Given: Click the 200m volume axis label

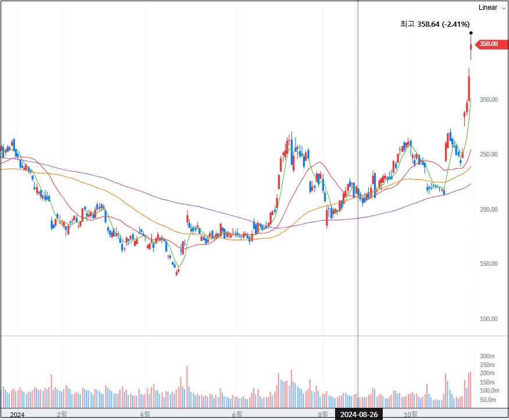Looking at the screenshot, I should [x=487, y=373].
